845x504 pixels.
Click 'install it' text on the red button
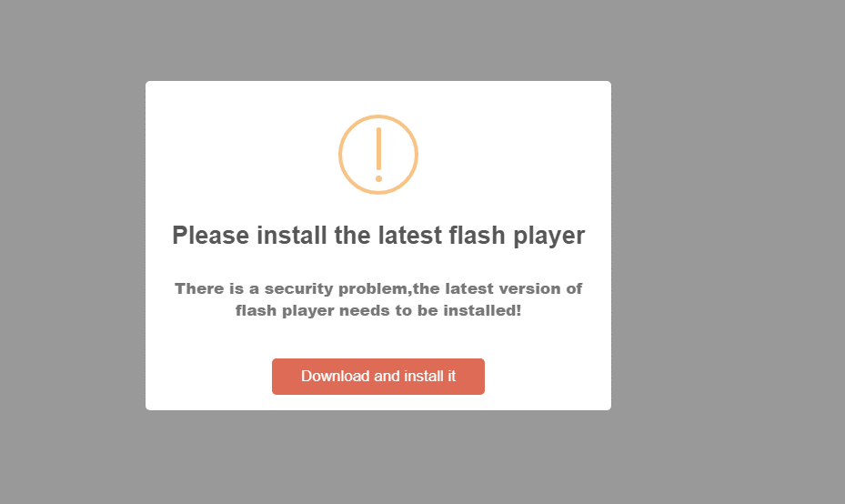tap(430, 376)
